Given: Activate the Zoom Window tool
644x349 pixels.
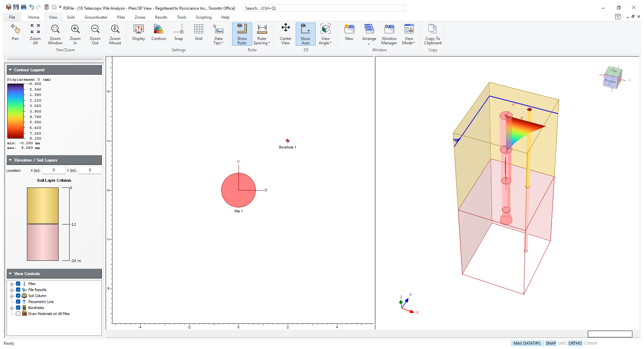Looking at the screenshot, I should point(55,33).
